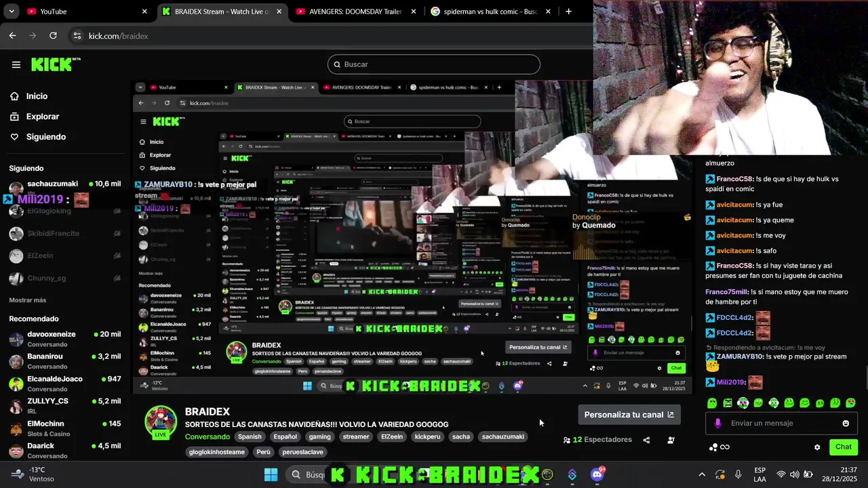Open the chat emoji picker smiley
The width and height of the screenshot is (868, 488).
coord(846,424)
